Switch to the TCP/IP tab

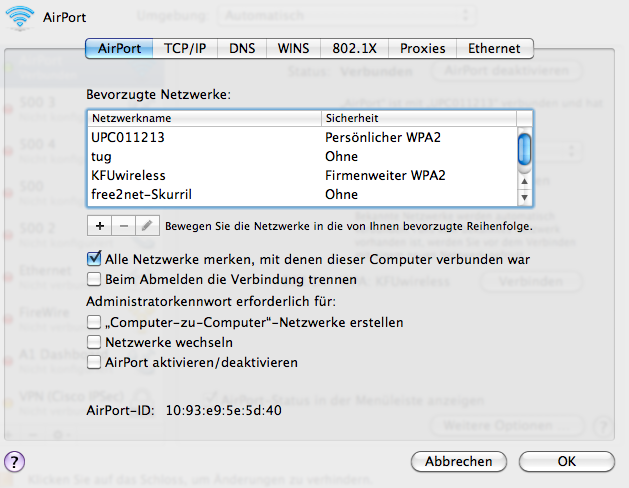(185, 49)
